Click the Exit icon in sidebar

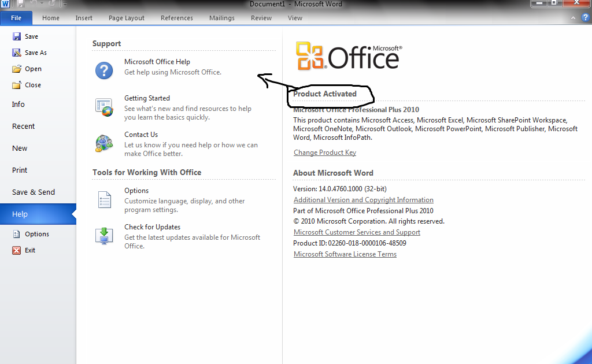coord(15,250)
